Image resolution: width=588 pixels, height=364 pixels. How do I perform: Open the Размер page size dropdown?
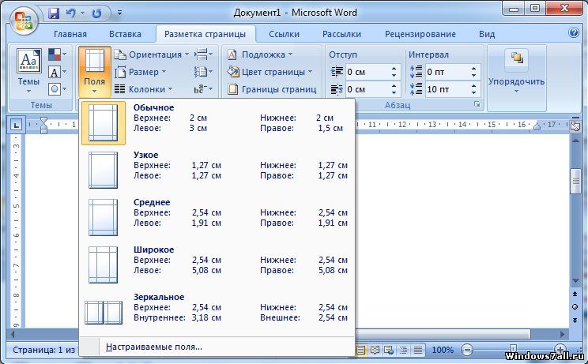141,72
